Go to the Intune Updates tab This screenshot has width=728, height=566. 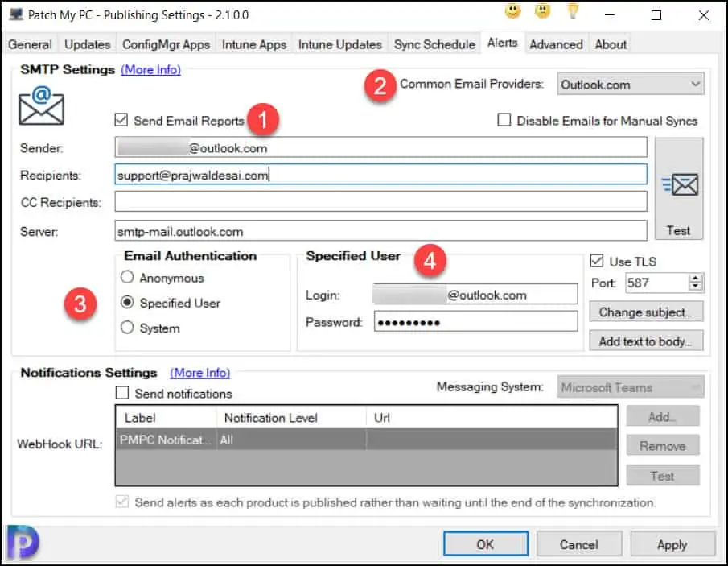[x=339, y=44]
